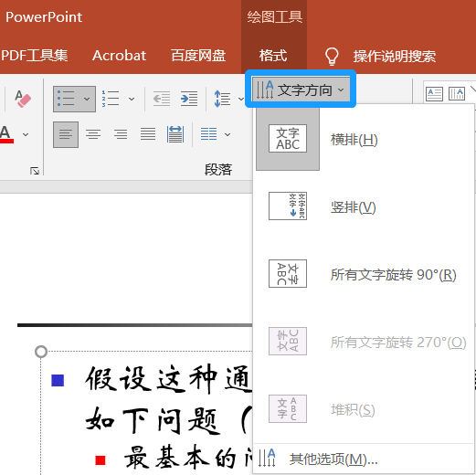Click the 横排 文字ABC preview icon
The image size is (476, 475).
[x=288, y=138]
